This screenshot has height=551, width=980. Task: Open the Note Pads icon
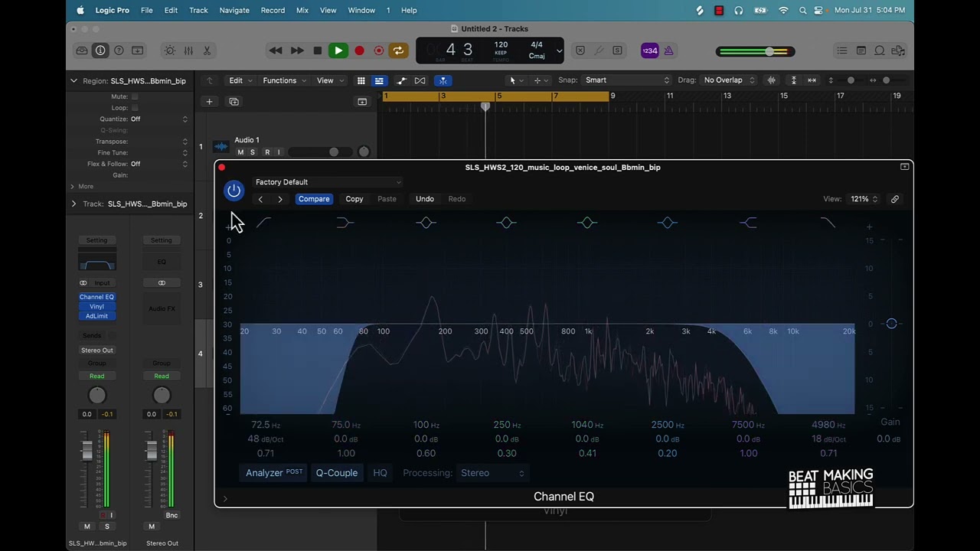(861, 51)
